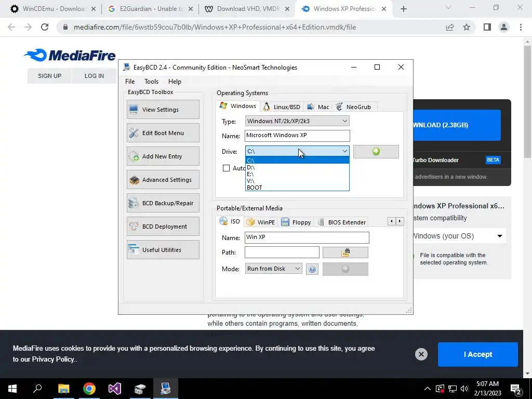The height and width of the screenshot is (399, 532).
Task: Choose C:\ in the Drive list
Action: 297,161
